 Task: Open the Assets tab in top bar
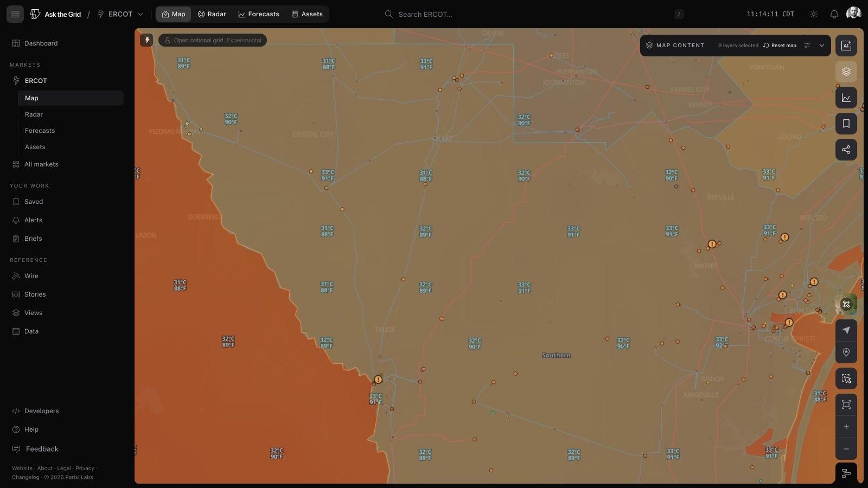(308, 14)
